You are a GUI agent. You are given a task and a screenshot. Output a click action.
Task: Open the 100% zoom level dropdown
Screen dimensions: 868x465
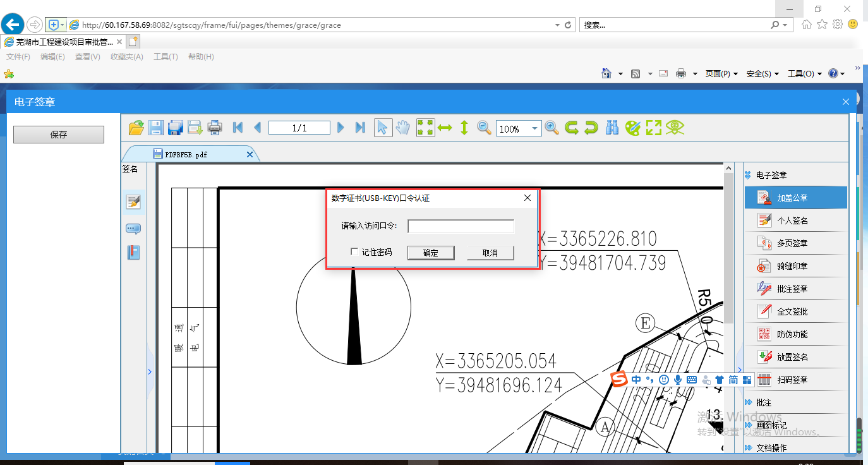(535, 128)
